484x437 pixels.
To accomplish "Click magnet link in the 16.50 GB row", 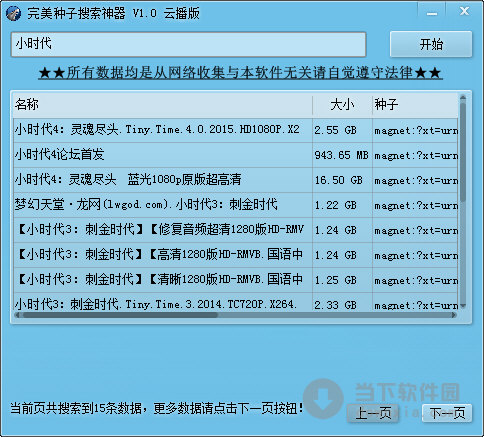I will [415, 181].
